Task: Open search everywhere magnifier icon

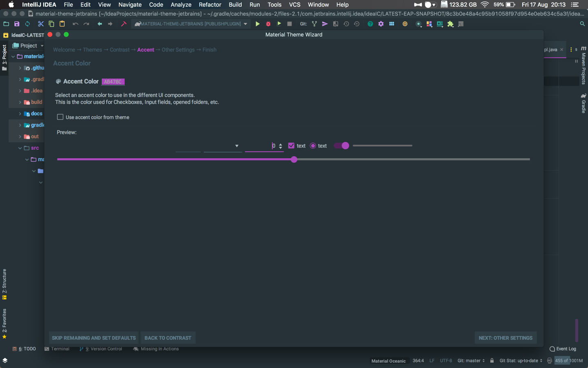Action: click(x=582, y=24)
